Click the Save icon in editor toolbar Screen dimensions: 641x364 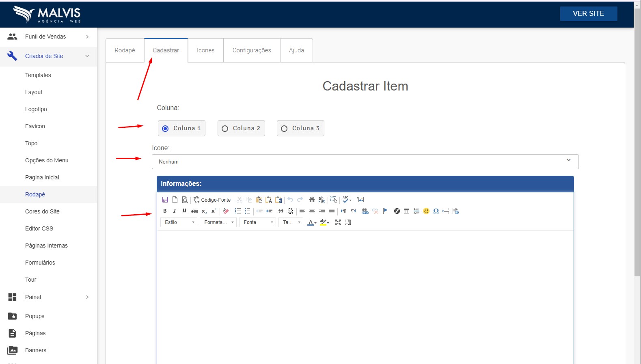(x=165, y=200)
